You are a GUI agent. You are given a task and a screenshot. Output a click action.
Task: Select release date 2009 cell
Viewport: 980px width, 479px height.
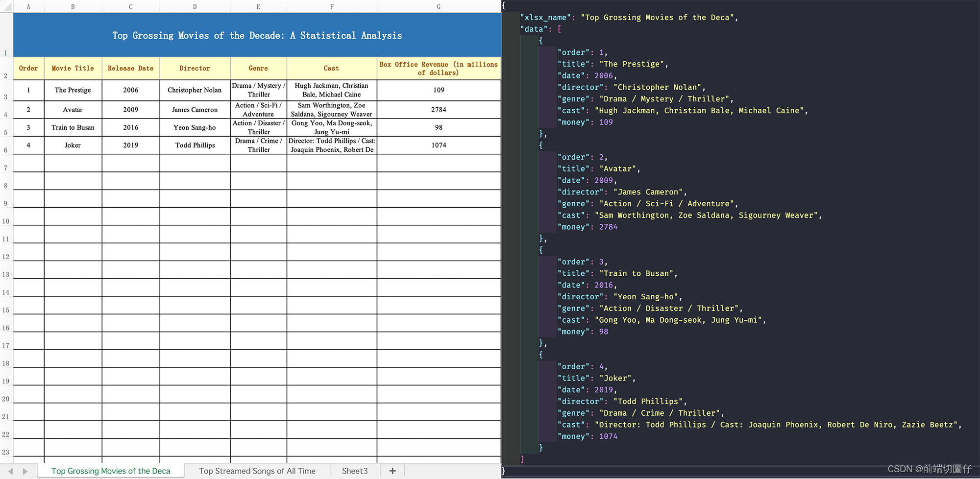[131, 110]
